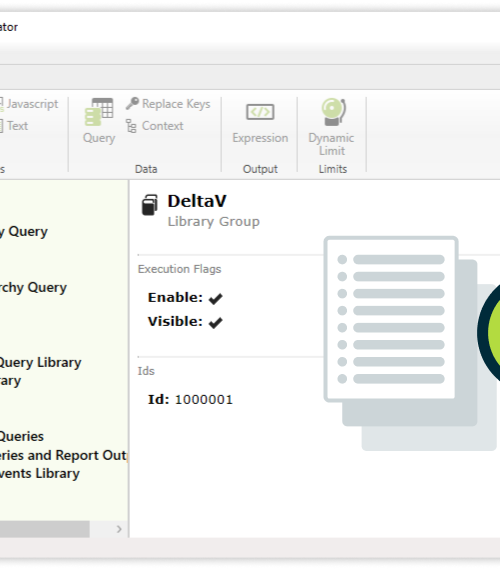
Task: Click the Ids section label
Action: (x=146, y=371)
